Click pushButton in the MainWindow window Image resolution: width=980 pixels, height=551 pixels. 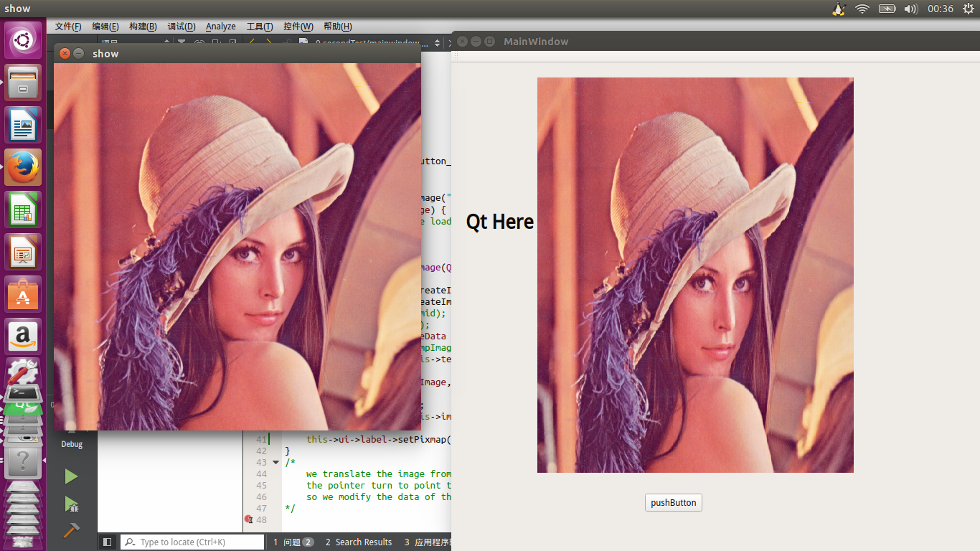click(x=674, y=503)
